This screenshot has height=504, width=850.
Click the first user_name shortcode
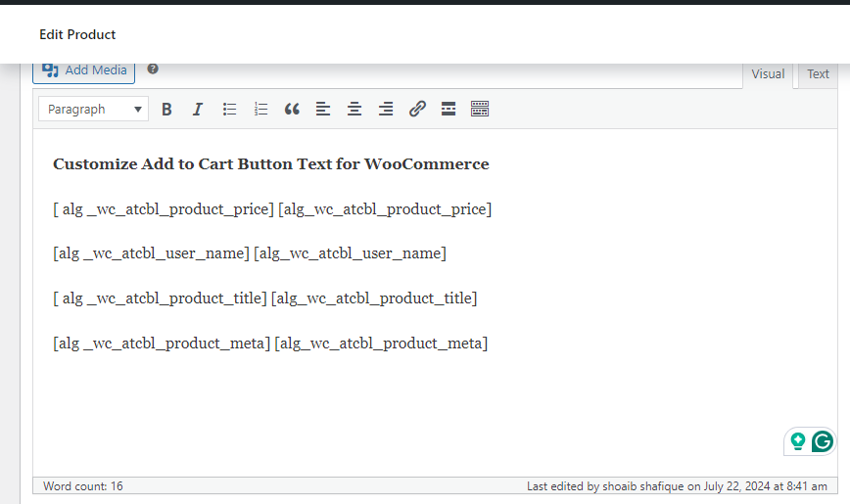tap(151, 253)
